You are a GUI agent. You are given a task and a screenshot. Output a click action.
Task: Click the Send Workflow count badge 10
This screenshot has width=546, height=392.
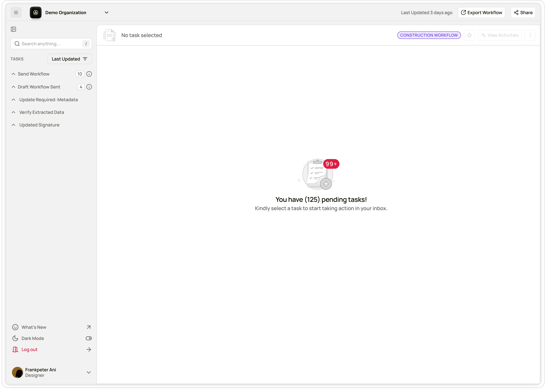80,74
